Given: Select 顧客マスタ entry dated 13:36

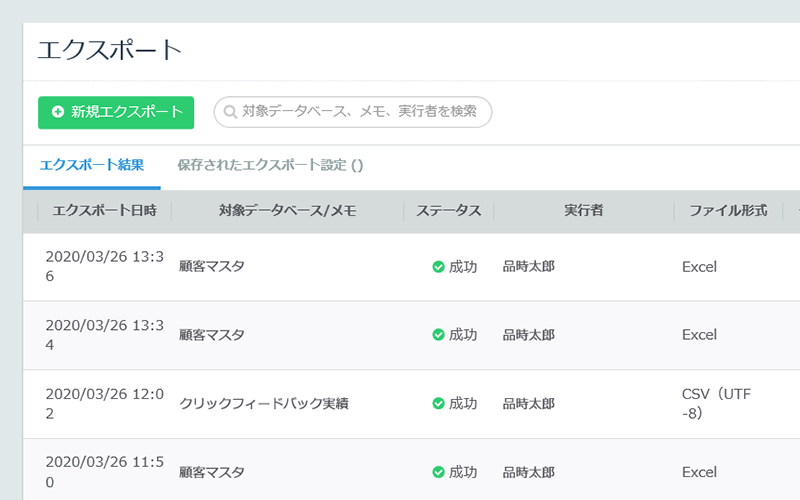Looking at the screenshot, I should [212, 266].
